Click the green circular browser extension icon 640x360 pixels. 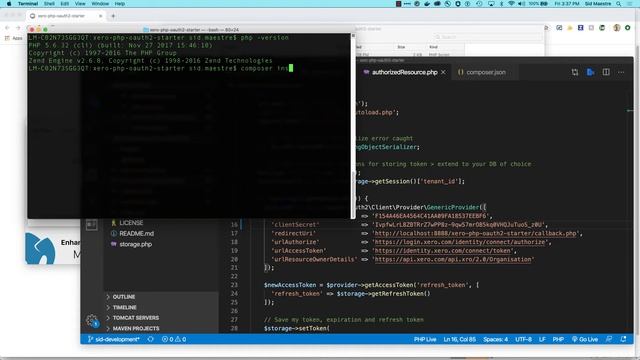627,28
